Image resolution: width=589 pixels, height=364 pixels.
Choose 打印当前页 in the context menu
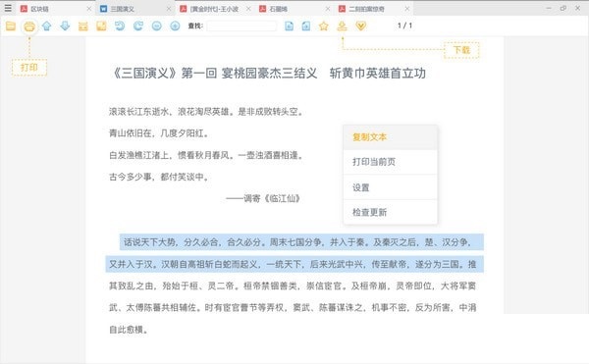(391, 162)
